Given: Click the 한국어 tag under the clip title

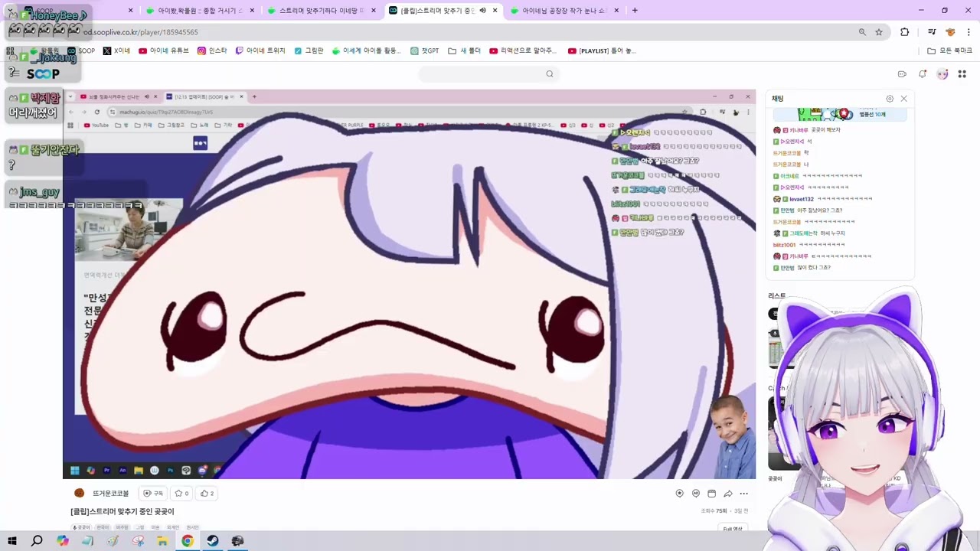Looking at the screenshot, I should [x=103, y=527].
